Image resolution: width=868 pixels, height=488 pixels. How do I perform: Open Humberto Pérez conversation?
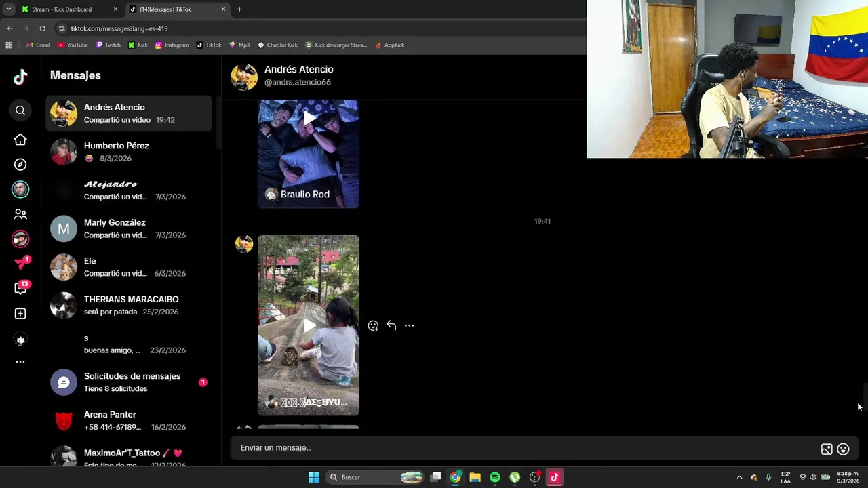coord(129,152)
